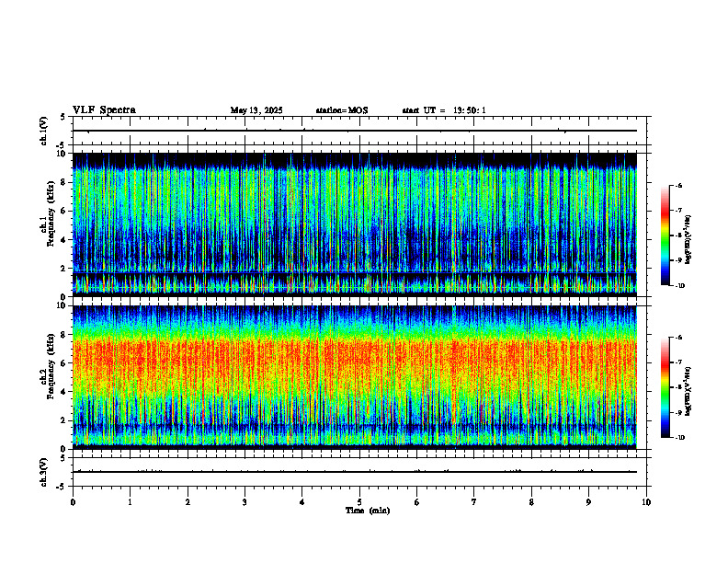
Task: Click the "4" kHz tick of ch.2 spectrogram
Action: 64,392
